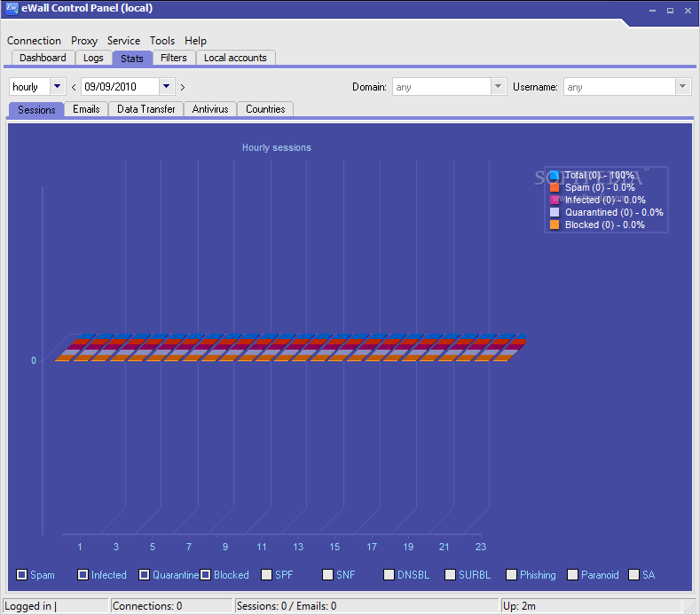700x615 pixels.
Task: Open the Countries sub-tab
Action: pos(265,109)
